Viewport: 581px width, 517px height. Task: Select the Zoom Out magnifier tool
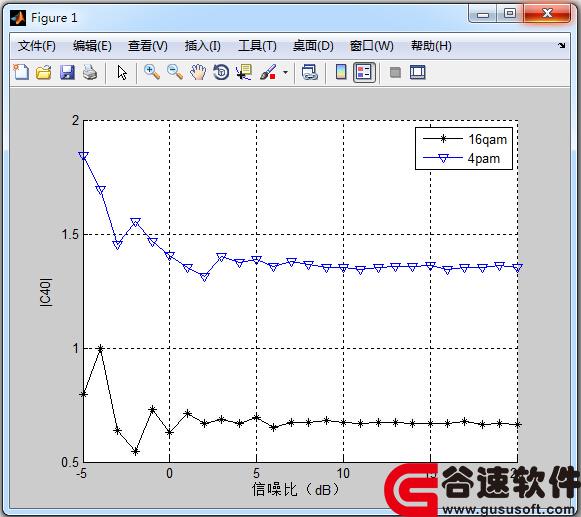[175, 72]
